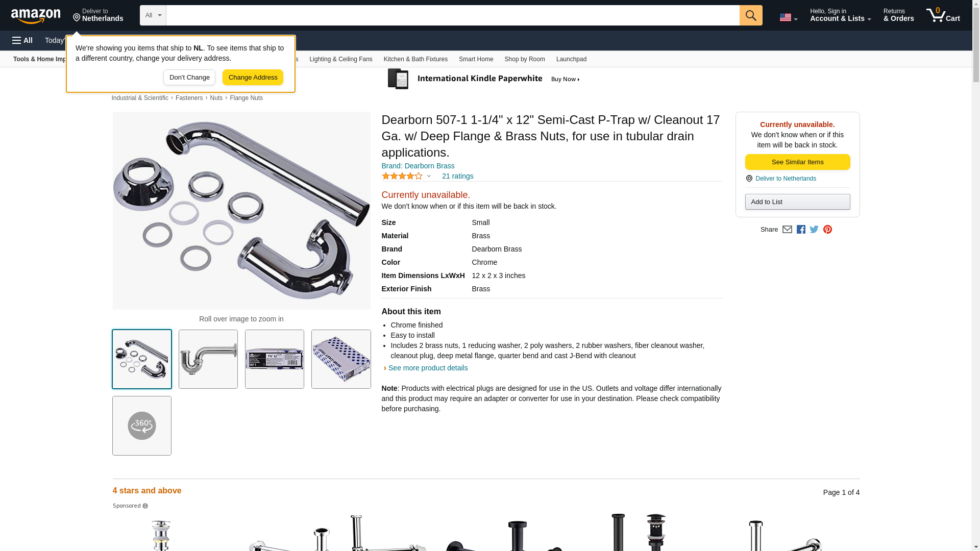Open Account & Lists menu
This screenshot has height=551, width=980.
[x=840, y=15]
